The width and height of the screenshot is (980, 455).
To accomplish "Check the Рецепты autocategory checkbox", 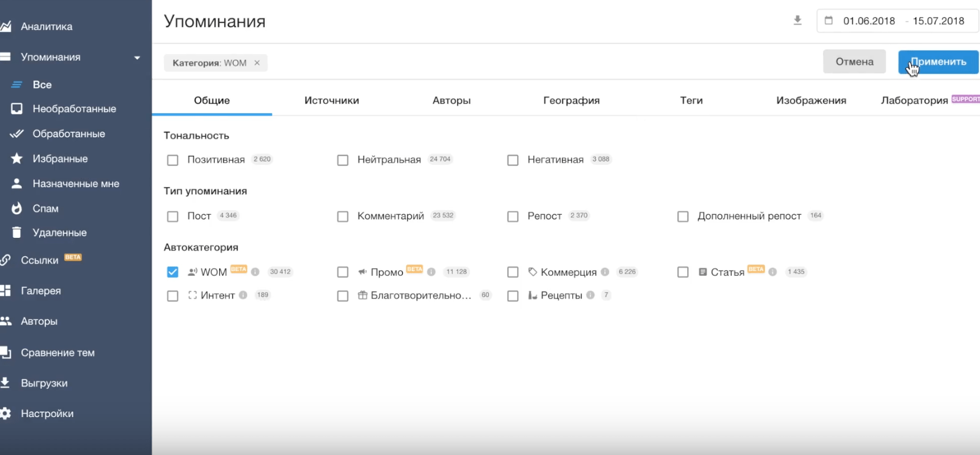I will [513, 296].
